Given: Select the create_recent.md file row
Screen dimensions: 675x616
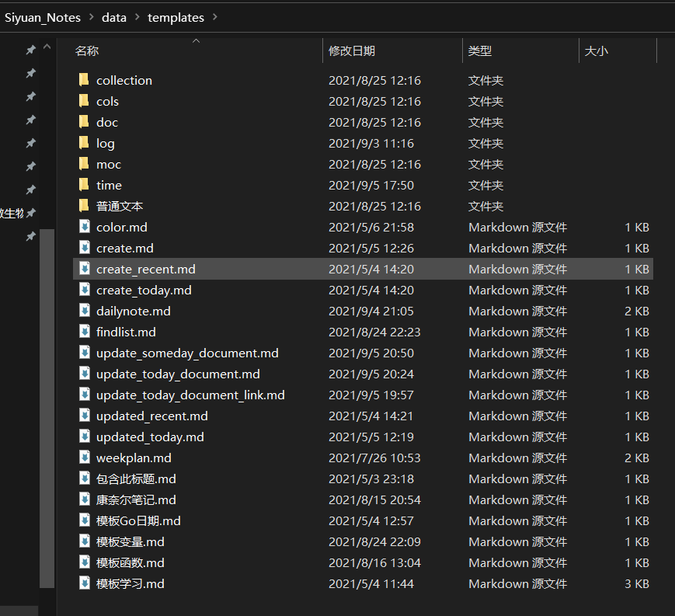Looking at the screenshot, I should [x=146, y=269].
